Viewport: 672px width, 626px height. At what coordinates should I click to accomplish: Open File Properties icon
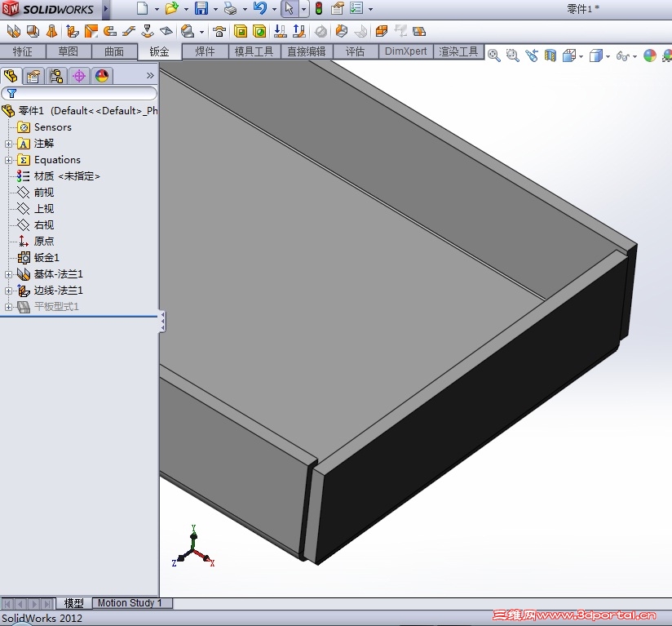click(338, 8)
